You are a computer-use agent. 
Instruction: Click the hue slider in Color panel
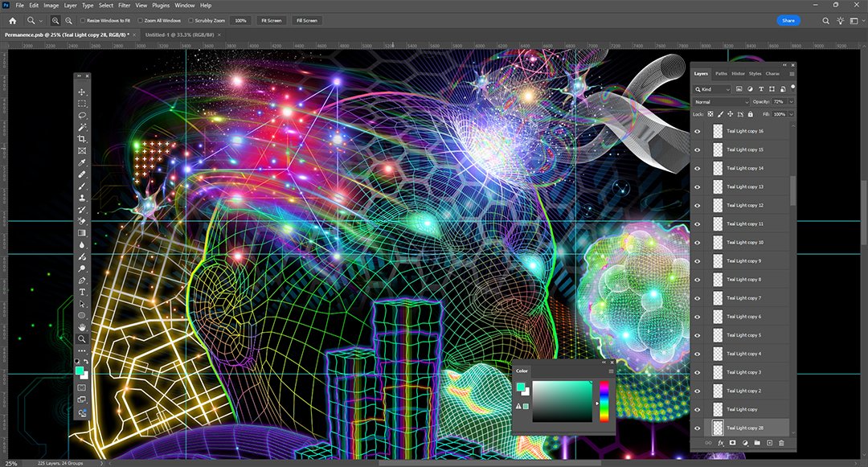tap(604, 401)
